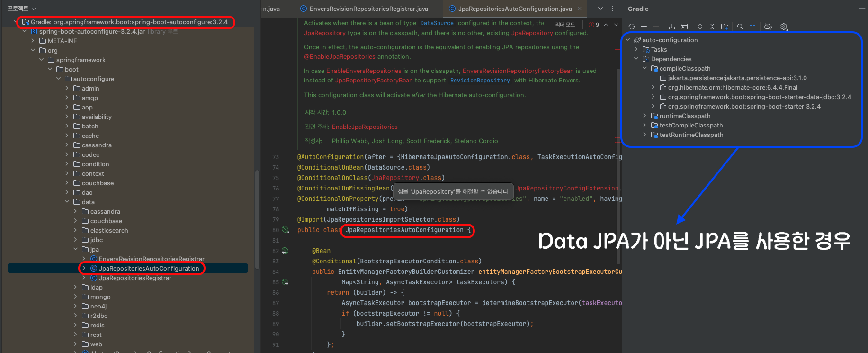Hide the Gradle tool window
This screenshot has height=353, width=868.
pyautogui.click(x=862, y=9)
